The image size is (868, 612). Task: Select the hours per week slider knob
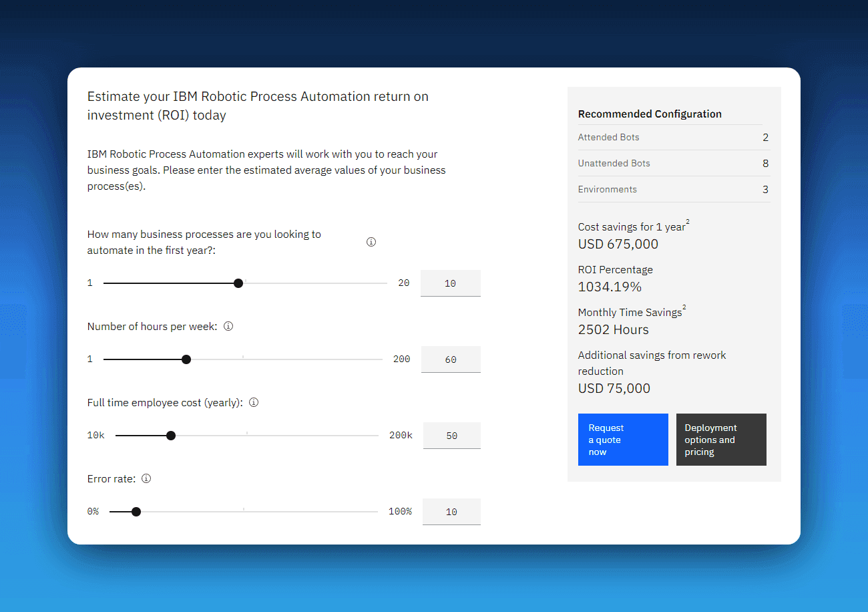coord(186,359)
